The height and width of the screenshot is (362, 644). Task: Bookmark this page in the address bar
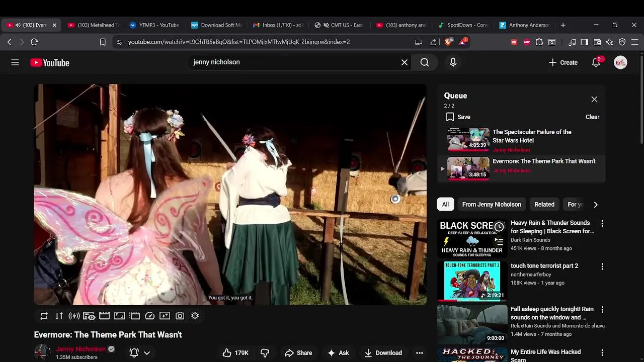[x=103, y=42]
